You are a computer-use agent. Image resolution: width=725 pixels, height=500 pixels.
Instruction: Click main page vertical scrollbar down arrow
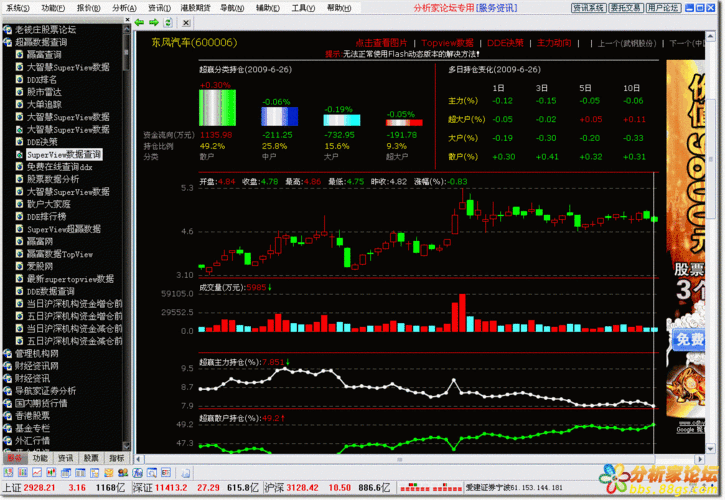[711, 448]
